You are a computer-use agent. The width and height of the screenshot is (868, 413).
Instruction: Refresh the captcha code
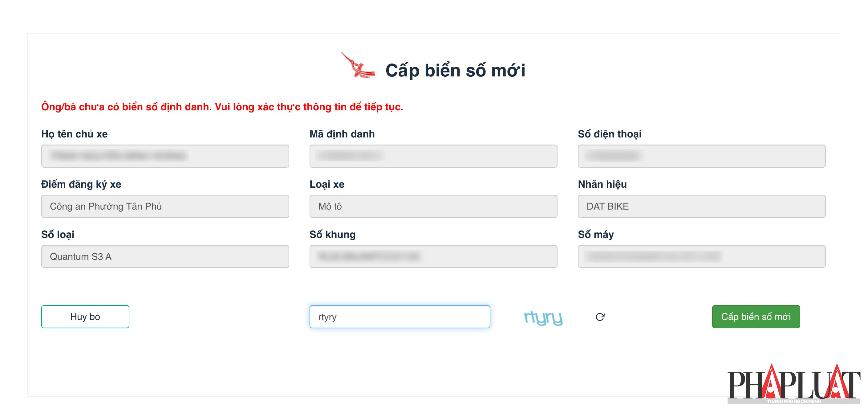point(600,317)
